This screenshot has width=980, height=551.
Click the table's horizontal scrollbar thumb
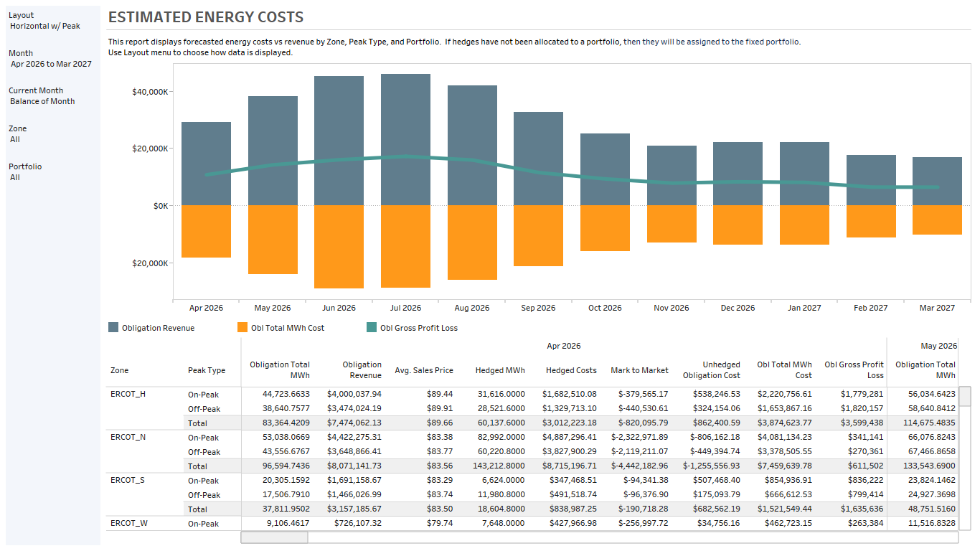pos(274,537)
